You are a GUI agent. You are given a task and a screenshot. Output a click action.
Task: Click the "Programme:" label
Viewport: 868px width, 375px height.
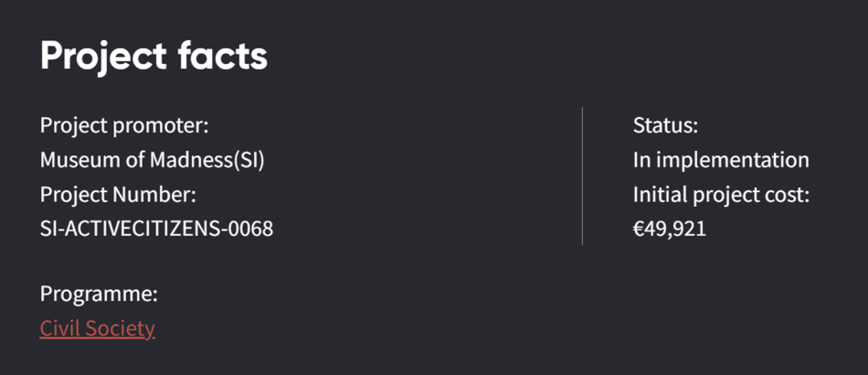pos(99,295)
